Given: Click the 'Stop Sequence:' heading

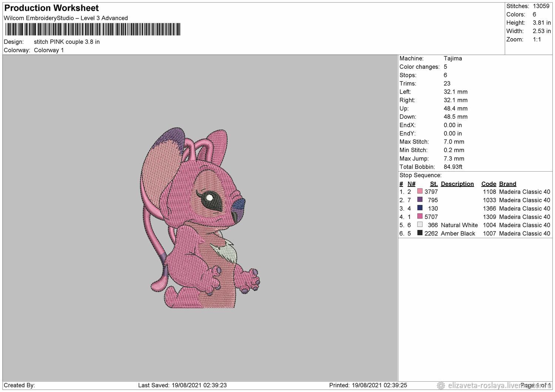Looking at the screenshot, I should 420,175.
